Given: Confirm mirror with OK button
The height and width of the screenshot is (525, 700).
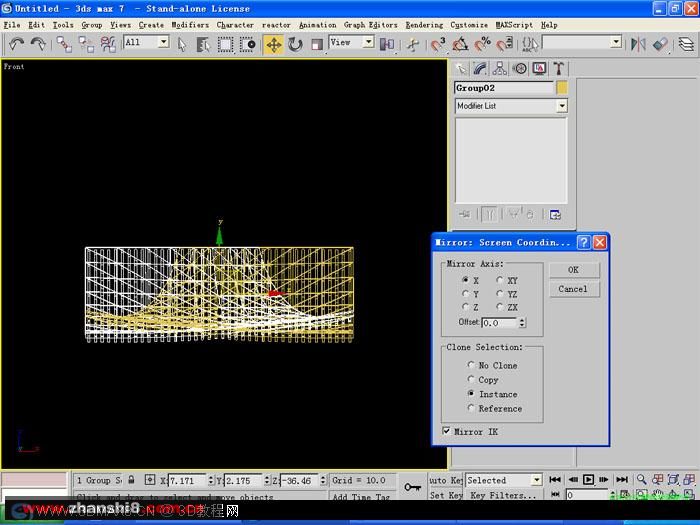Looking at the screenshot, I should click(574, 270).
